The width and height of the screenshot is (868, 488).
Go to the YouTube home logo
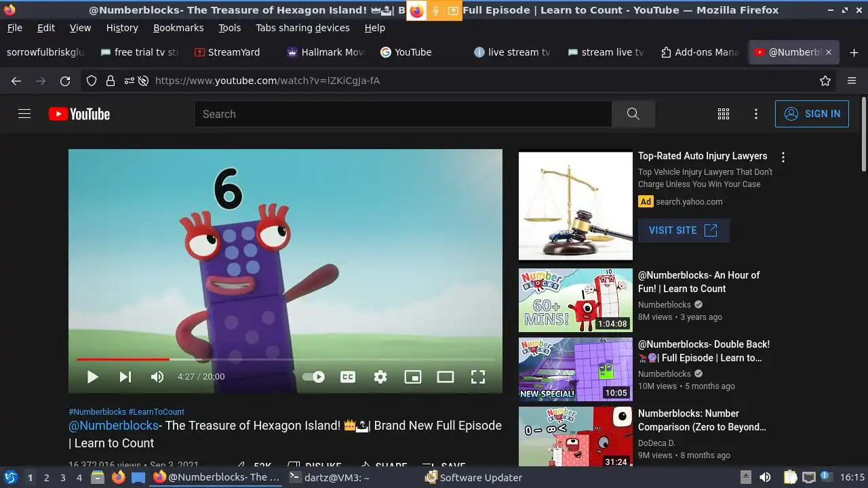(x=79, y=114)
